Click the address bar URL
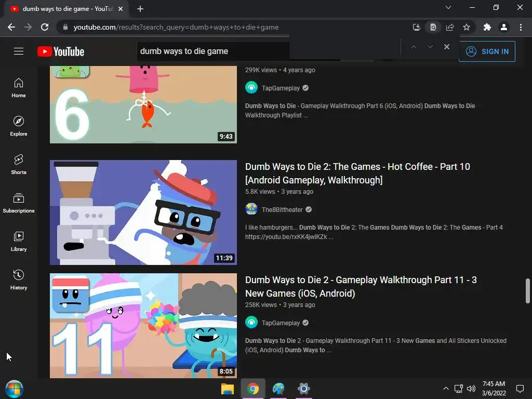 tap(176, 27)
